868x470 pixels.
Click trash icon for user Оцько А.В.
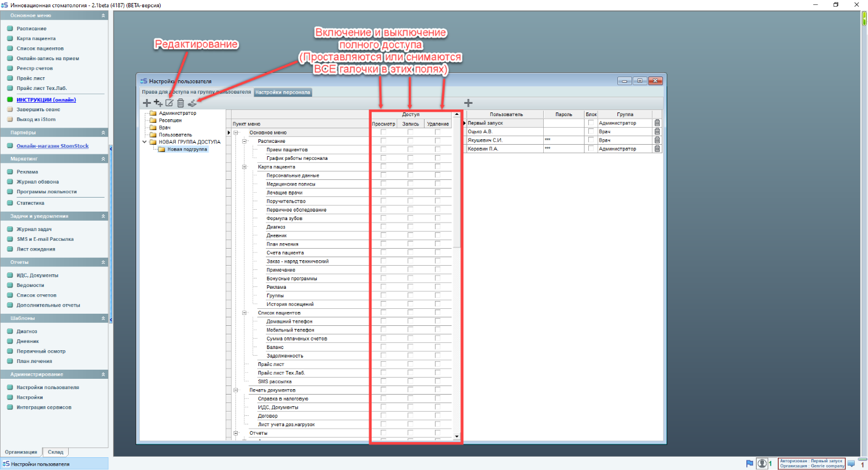tap(657, 131)
